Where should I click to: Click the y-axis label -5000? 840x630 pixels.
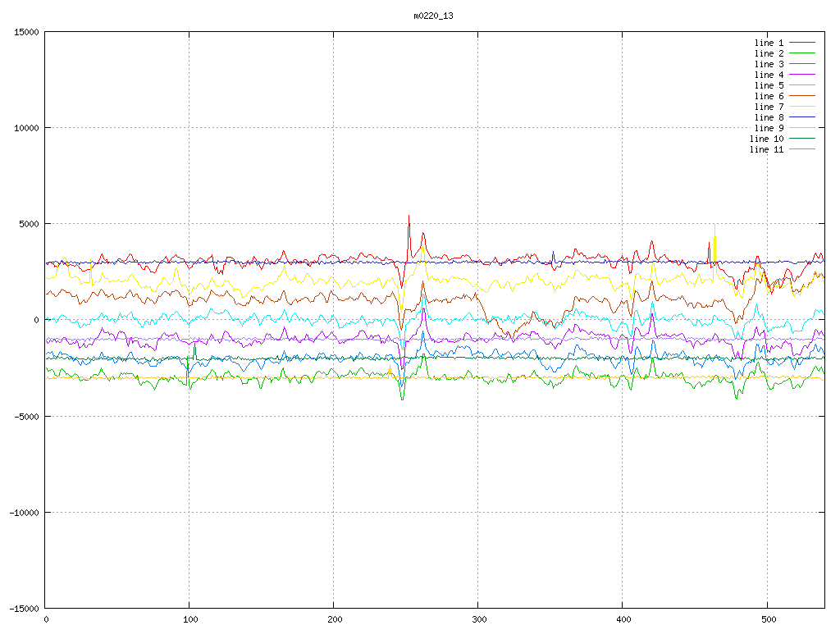pyautogui.click(x=26, y=416)
